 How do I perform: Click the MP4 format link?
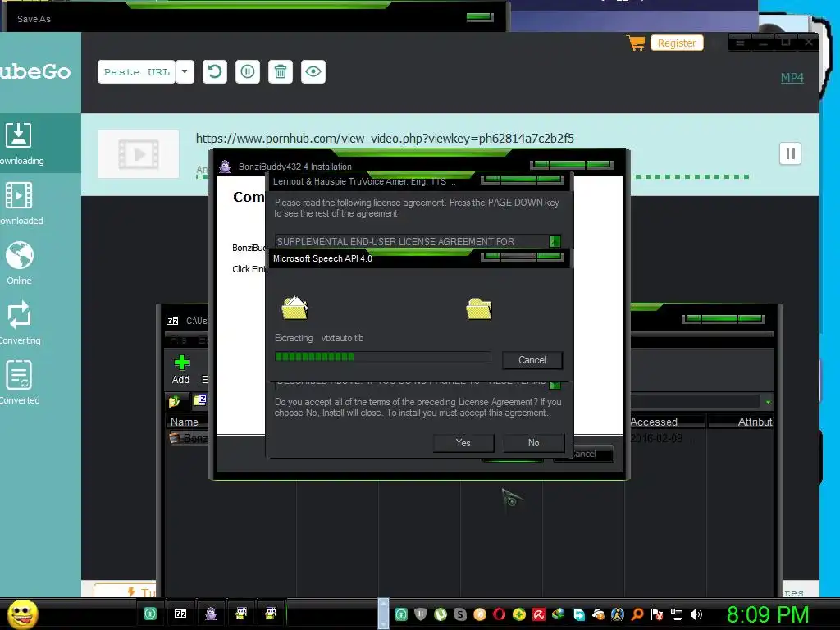pyautogui.click(x=792, y=78)
